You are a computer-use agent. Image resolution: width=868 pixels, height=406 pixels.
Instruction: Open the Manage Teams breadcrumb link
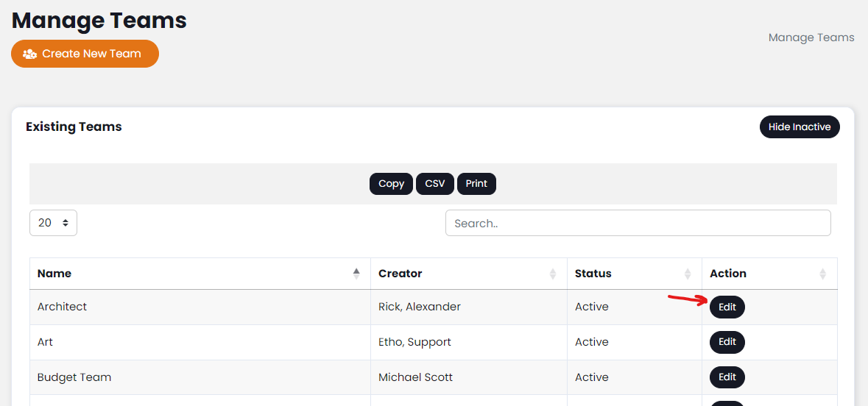(x=811, y=37)
